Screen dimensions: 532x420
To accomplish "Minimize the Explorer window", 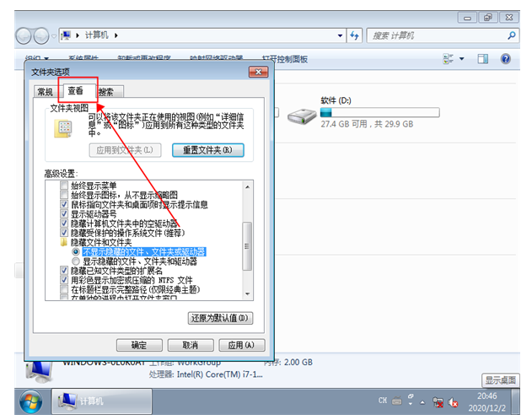I will [468, 18].
